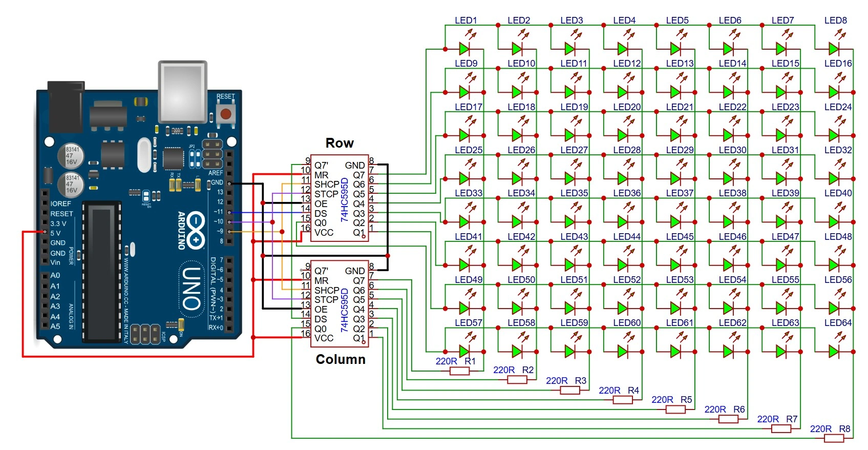Select the LED8 diode symbol
Image resolution: width=868 pixels, height=450 pixels.
[834, 49]
